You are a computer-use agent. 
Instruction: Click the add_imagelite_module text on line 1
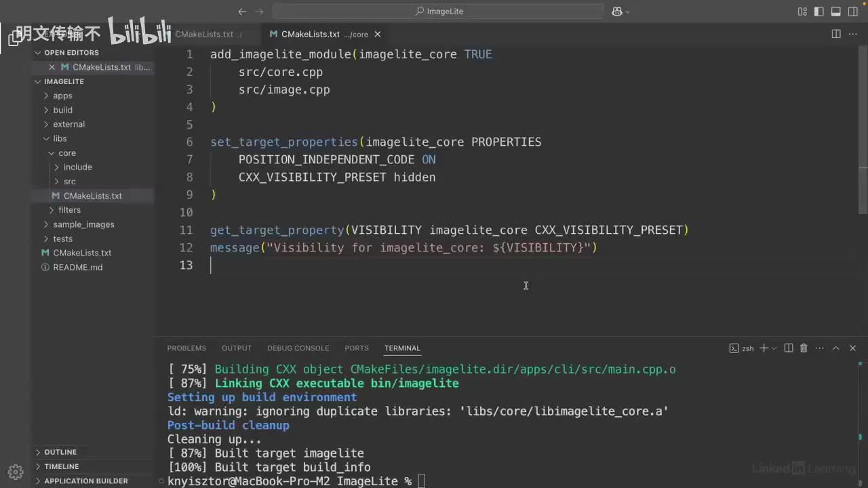[x=281, y=54]
